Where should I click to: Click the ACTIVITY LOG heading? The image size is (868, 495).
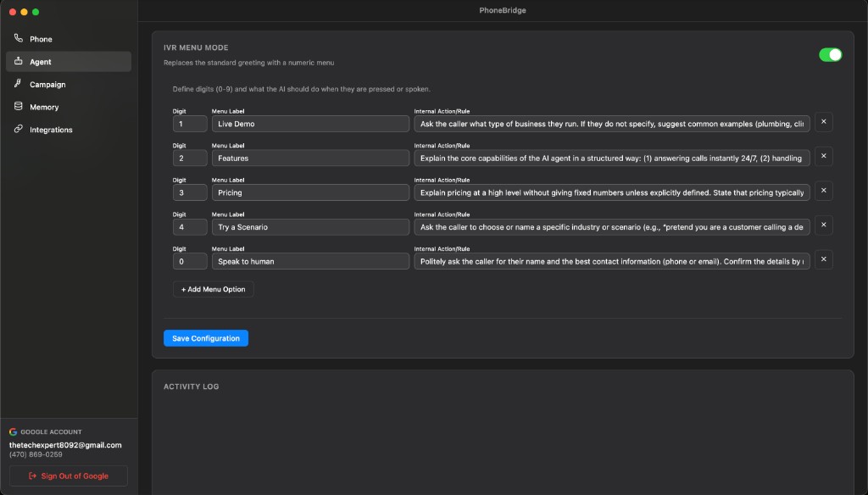pyautogui.click(x=191, y=387)
